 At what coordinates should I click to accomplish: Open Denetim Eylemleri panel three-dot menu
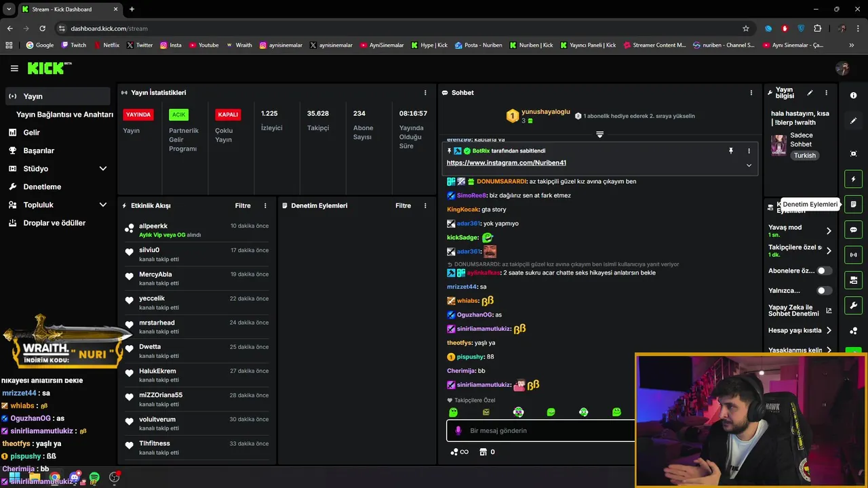[x=425, y=205]
